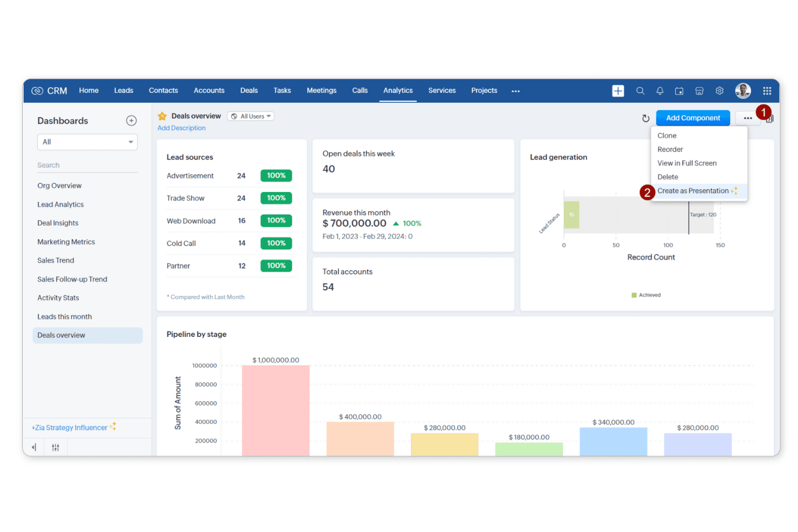Toggle the favorite star for Deals overview
Screen dimensions: 798x532
coord(162,116)
